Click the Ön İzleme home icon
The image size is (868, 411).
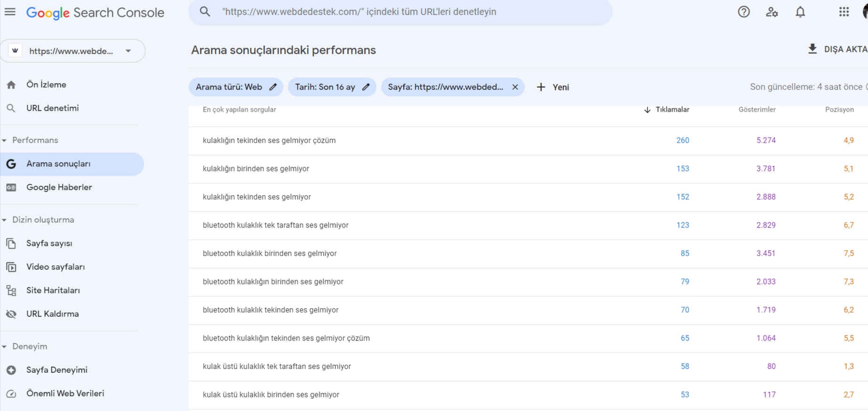coord(11,85)
